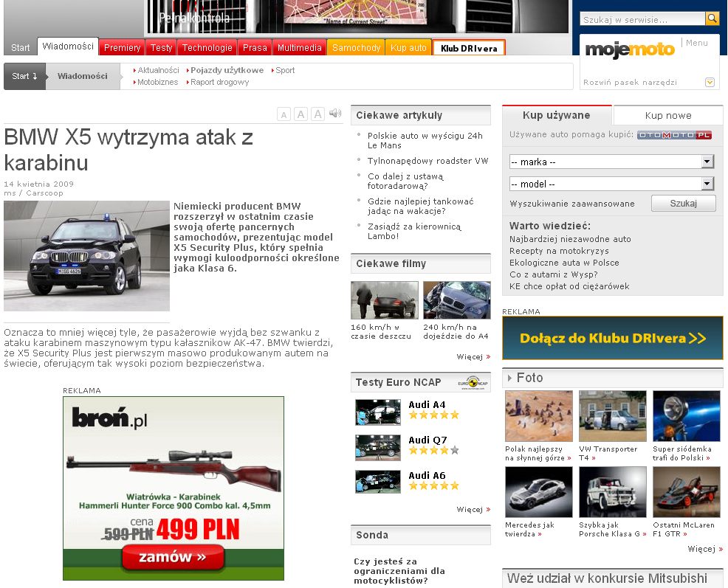This screenshot has height=588, width=728.
Task: Open Tylnonapędowy roadster VW article
Action: pos(427,161)
